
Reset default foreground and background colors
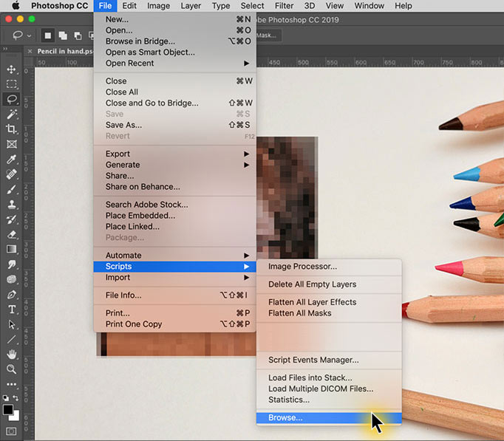click(x=5, y=398)
